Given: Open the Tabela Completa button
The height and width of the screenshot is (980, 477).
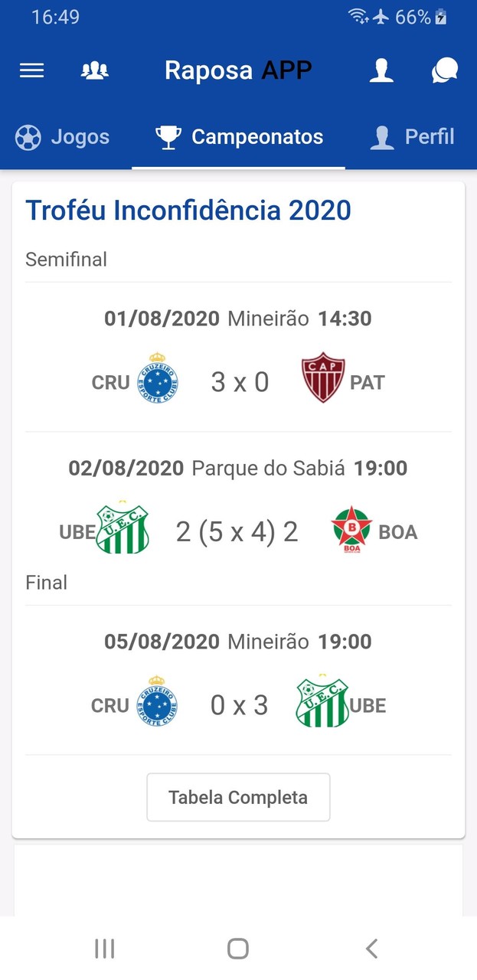Looking at the screenshot, I should pos(238,797).
